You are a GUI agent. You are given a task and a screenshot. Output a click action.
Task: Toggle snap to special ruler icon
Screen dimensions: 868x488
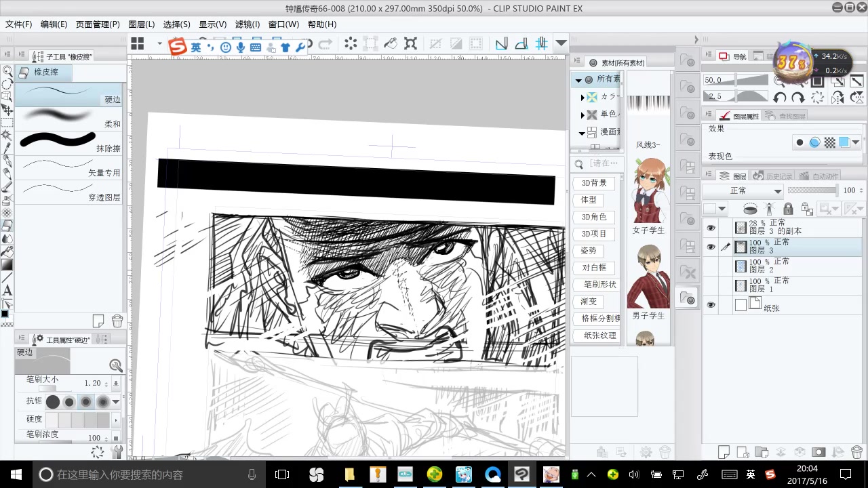pyautogui.click(x=521, y=44)
